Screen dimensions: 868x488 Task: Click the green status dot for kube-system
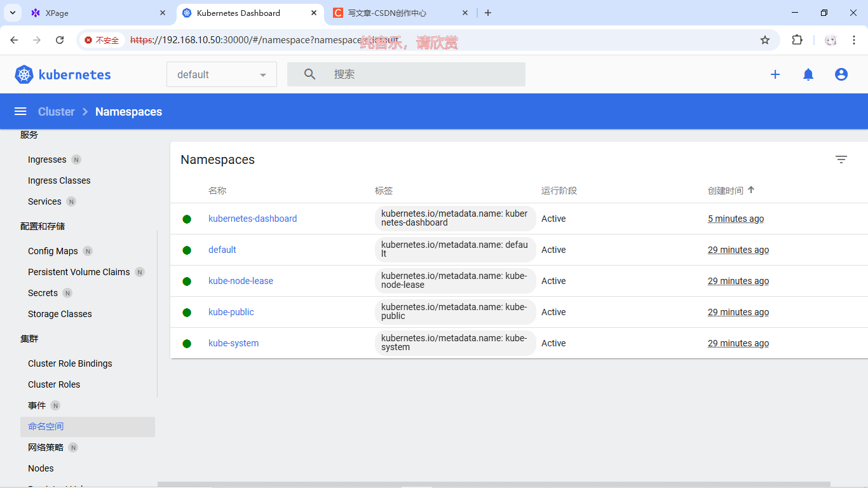point(187,344)
